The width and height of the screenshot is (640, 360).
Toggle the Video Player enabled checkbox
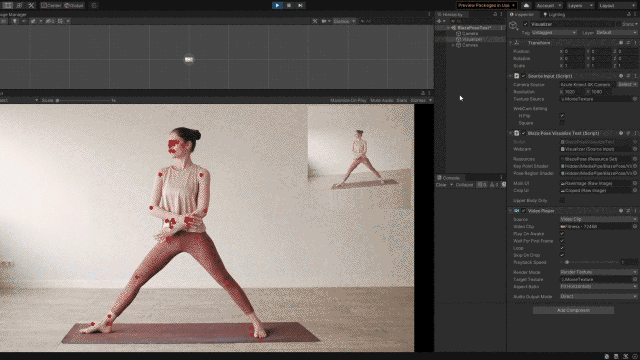523,211
